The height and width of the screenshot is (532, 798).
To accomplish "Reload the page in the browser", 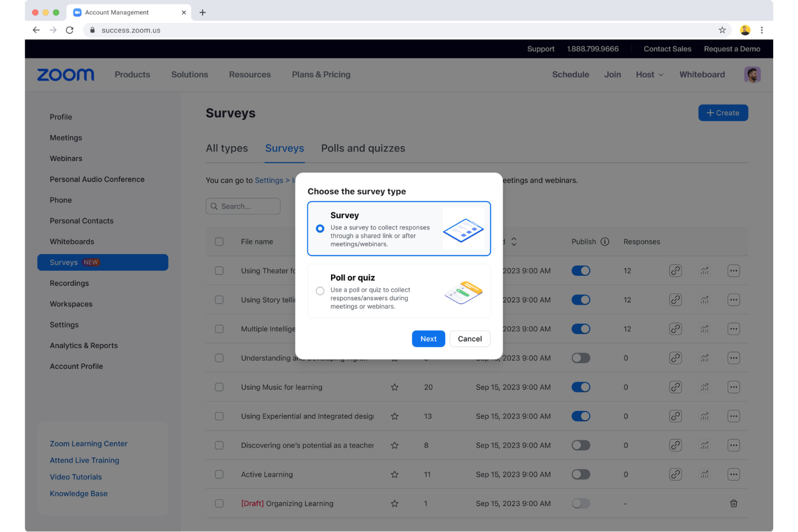I will 70,30.
